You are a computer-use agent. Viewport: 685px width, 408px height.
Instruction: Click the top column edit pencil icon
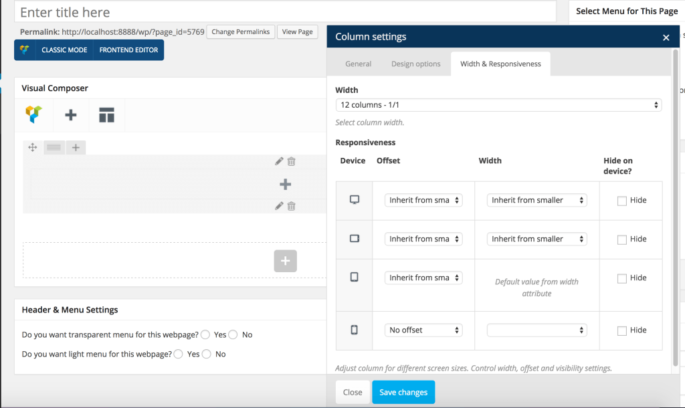point(279,161)
